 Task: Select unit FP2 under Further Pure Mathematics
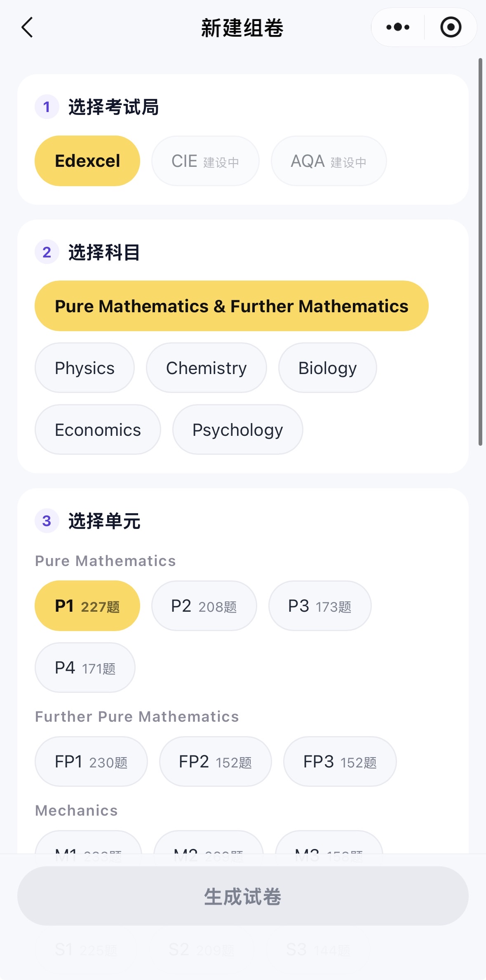tap(216, 762)
